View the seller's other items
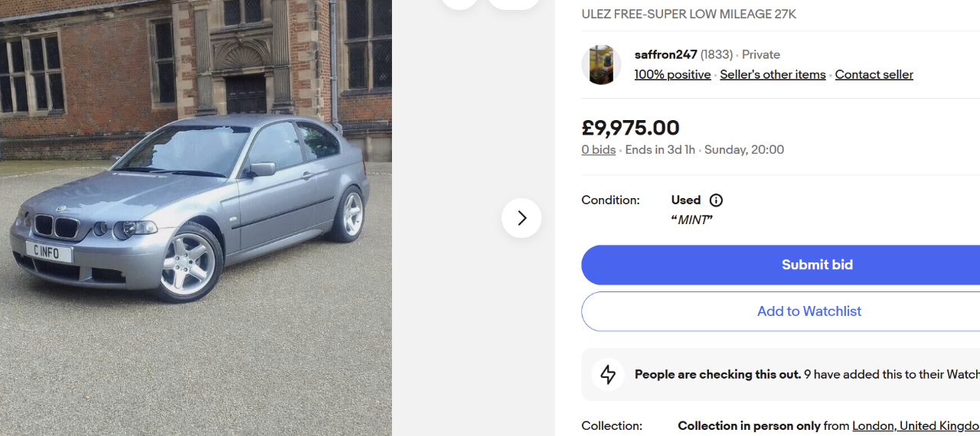The height and width of the screenshot is (436, 980). click(773, 75)
